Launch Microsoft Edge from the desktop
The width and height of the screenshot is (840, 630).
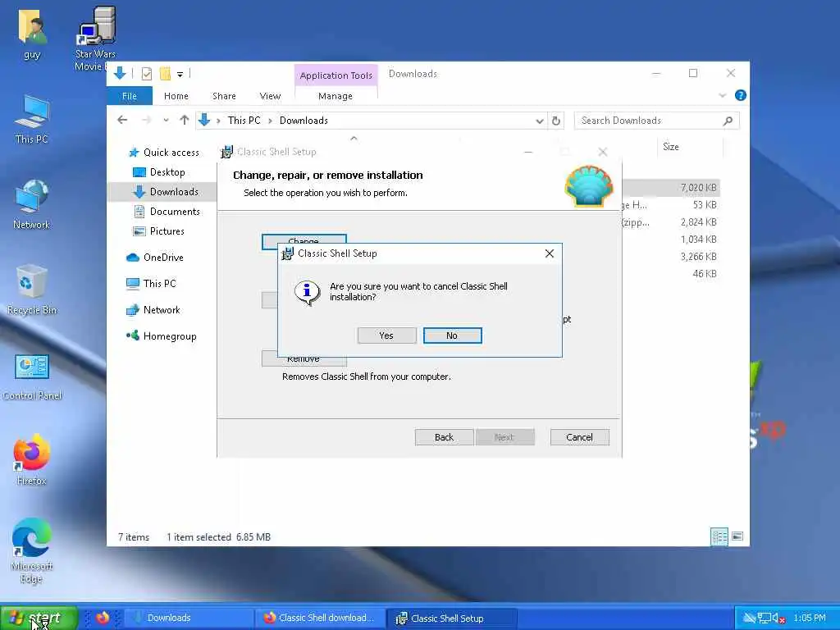click(x=32, y=550)
